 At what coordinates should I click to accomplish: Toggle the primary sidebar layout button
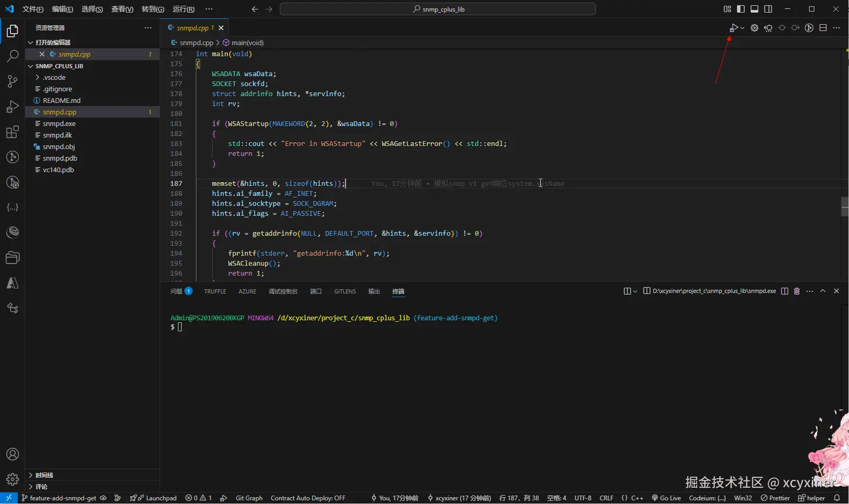[741, 9]
